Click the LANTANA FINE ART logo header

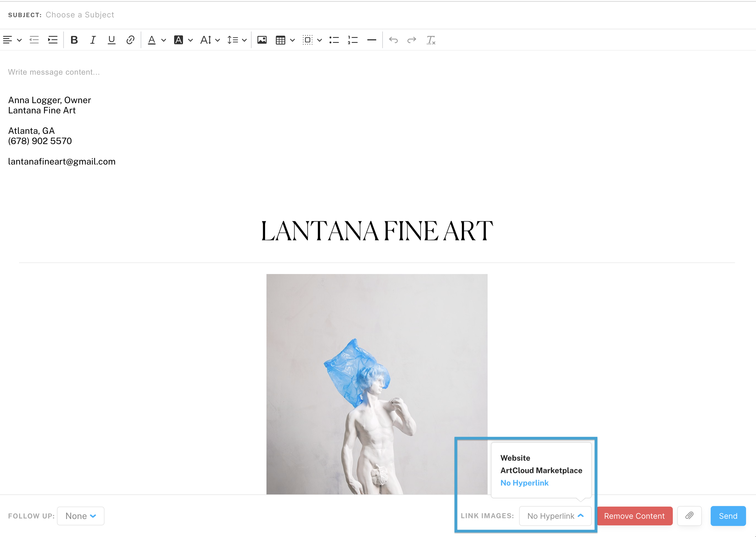[x=377, y=231]
